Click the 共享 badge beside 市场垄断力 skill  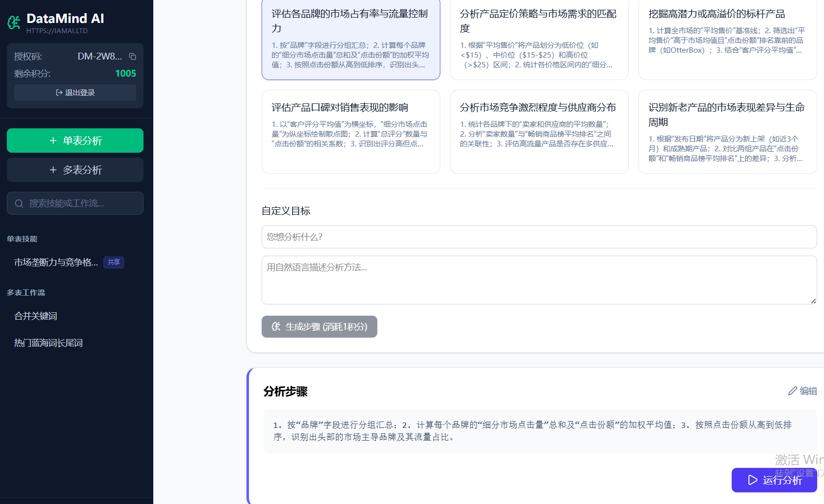click(x=114, y=262)
